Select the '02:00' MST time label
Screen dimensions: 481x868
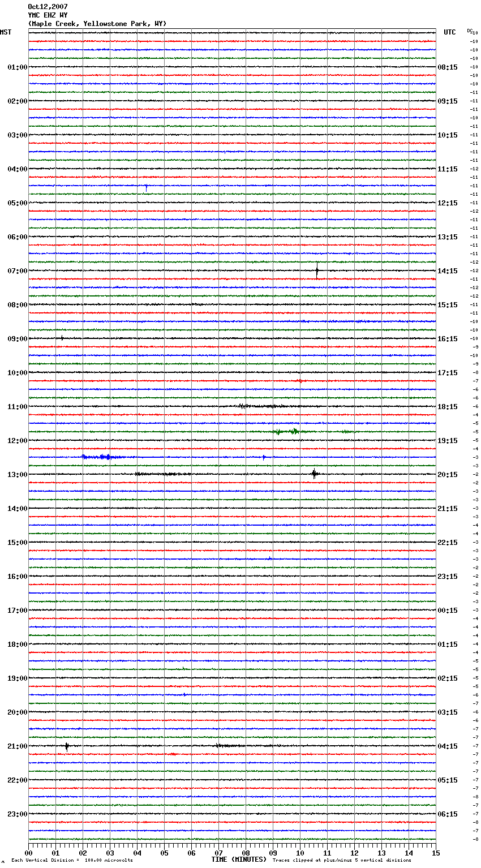[x=17, y=101]
